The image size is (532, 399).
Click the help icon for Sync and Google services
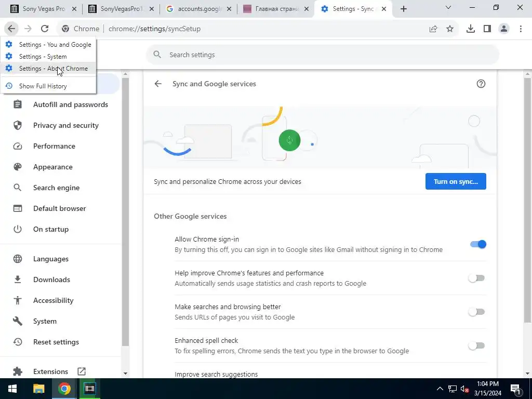click(x=481, y=84)
